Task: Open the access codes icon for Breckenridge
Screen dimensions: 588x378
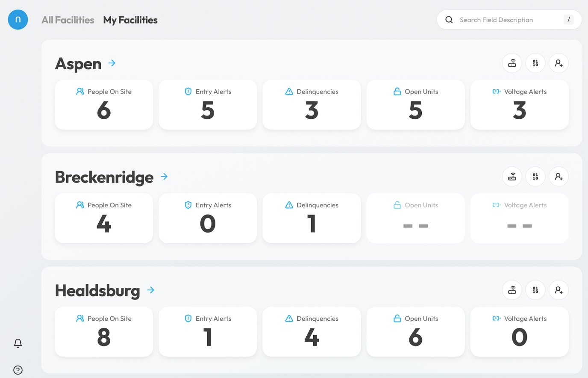Action: pyautogui.click(x=535, y=176)
